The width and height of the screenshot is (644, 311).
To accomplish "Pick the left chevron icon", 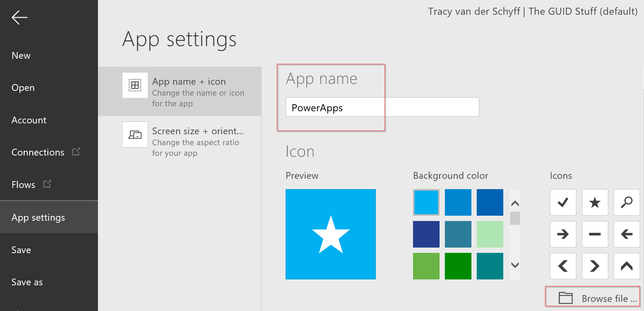I will [x=563, y=266].
